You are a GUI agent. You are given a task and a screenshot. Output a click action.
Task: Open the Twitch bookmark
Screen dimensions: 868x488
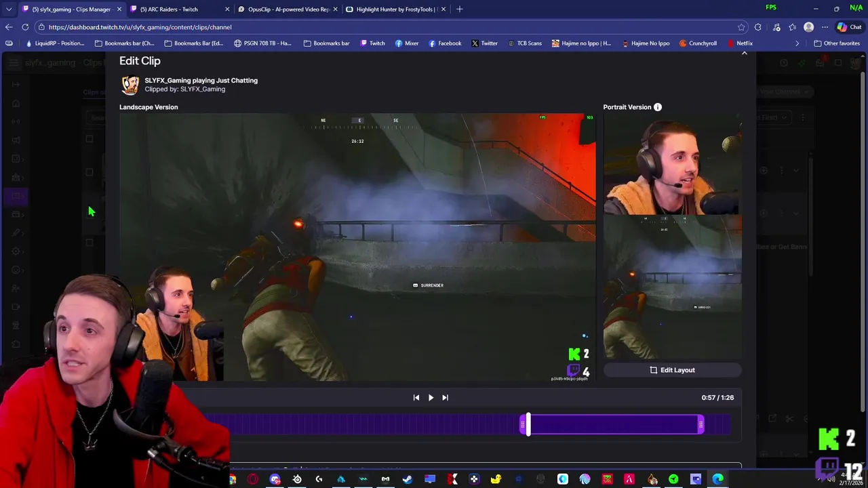372,43
